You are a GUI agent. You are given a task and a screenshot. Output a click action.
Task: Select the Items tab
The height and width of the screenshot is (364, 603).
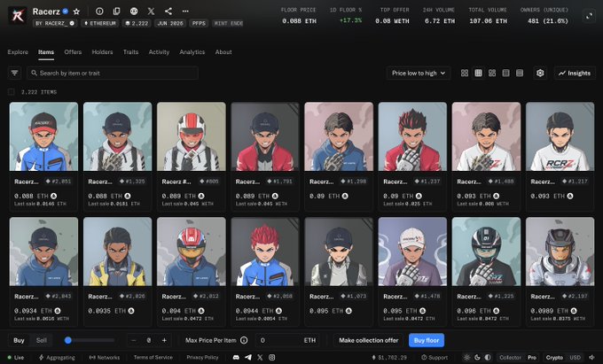click(46, 52)
